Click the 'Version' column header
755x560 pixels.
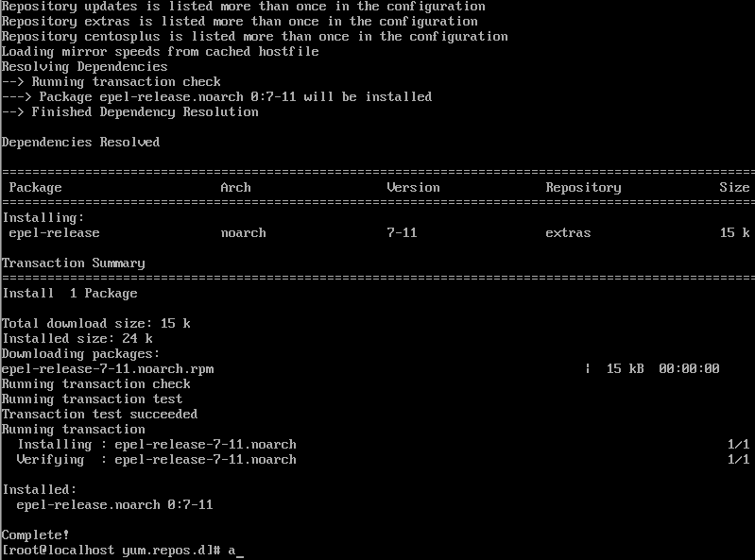click(x=413, y=188)
